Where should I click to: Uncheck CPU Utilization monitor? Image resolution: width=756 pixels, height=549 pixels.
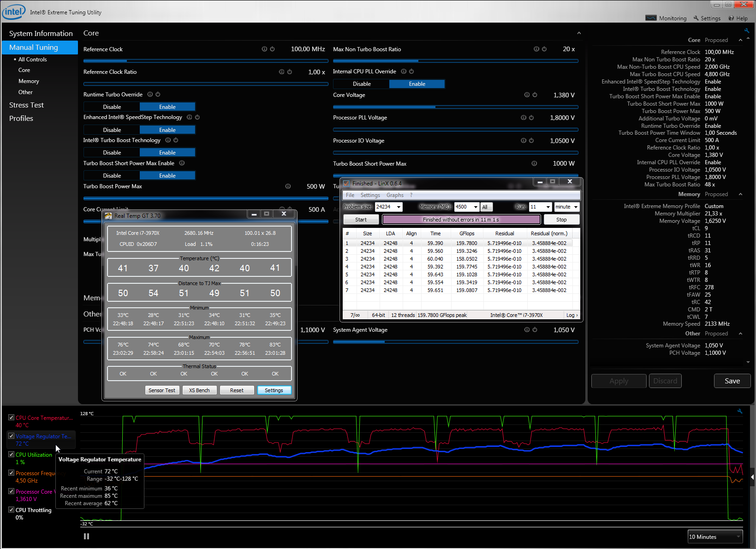point(11,454)
